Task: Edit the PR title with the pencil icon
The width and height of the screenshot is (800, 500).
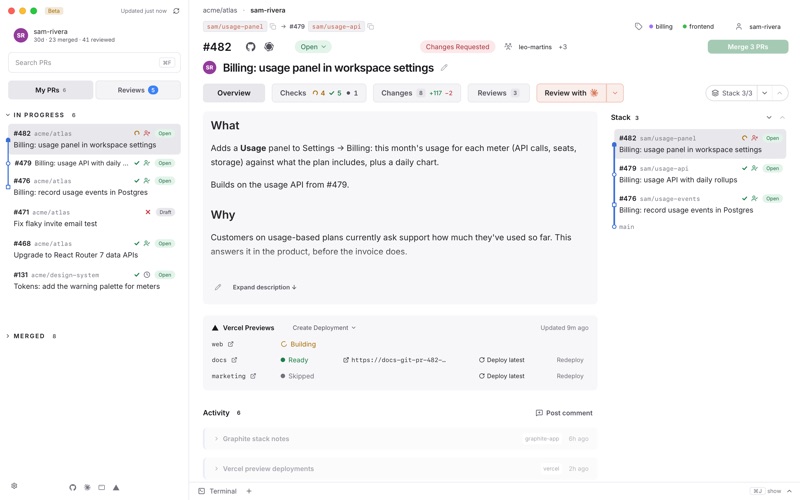Action: pyautogui.click(x=444, y=67)
